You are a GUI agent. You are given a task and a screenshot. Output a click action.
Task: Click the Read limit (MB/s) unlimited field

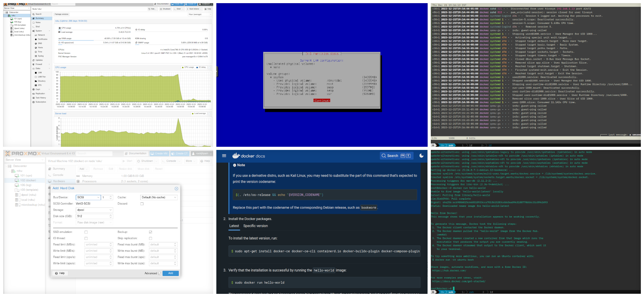(x=98, y=245)
